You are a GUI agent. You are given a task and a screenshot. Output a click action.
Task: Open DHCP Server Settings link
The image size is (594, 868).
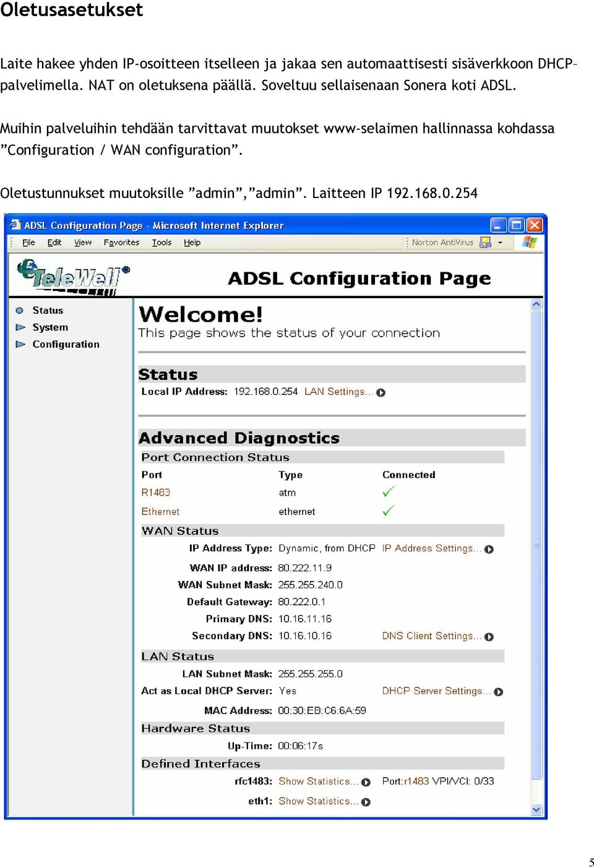click(x=436, y=691)
